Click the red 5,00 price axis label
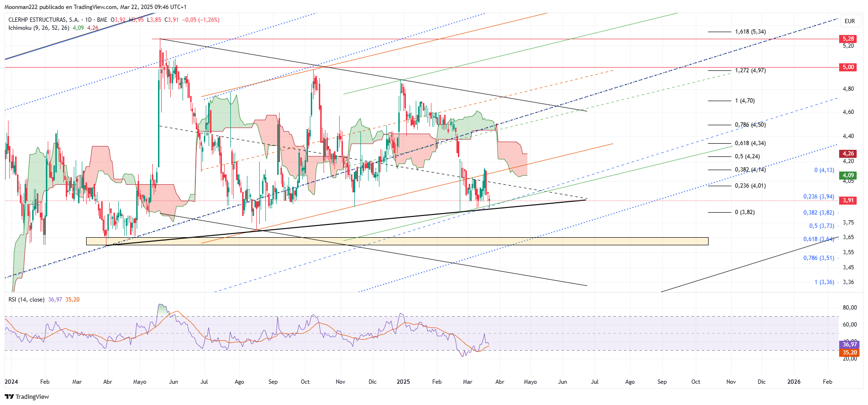The height and width of the screenshot is (405, 868). tap(848, 67)
